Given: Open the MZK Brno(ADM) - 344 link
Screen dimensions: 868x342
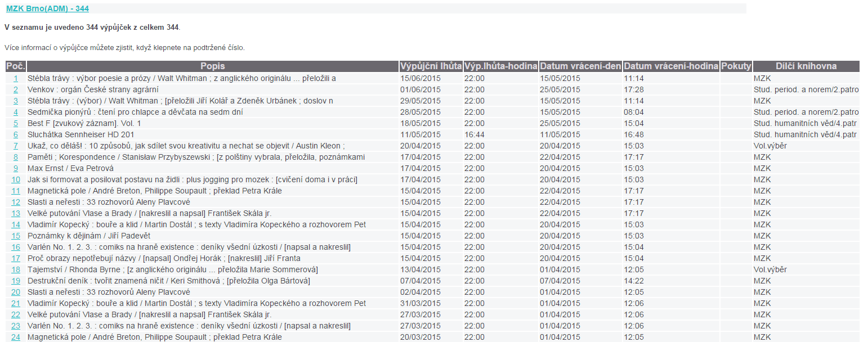Looking at the screenshot, I should [47, 8].
